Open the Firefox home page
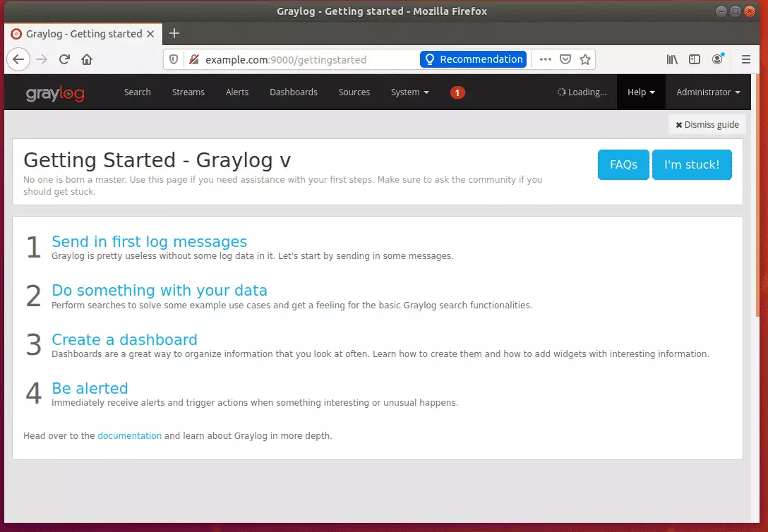This screenshot has height=532, width=768. tap(87, 60)
